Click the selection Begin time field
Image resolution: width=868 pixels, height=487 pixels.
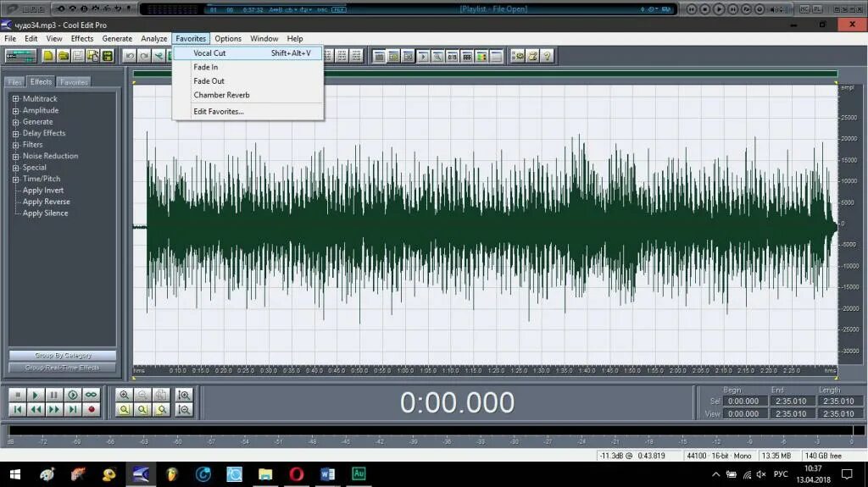point(743,401)
